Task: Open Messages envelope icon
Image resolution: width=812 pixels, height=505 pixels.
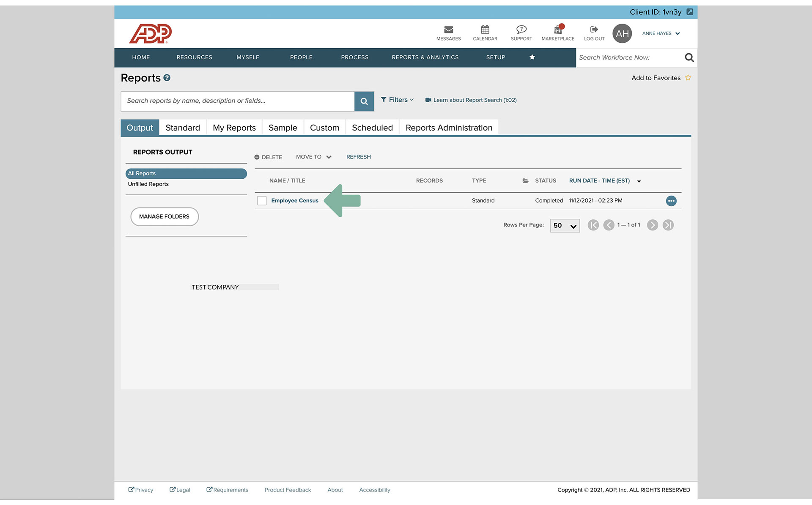Action: (x=449, y=30)
